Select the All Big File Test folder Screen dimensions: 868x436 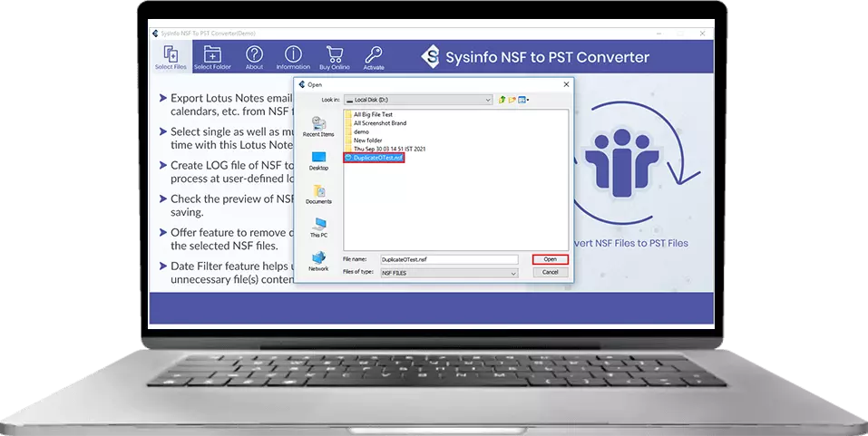point(368,114)
